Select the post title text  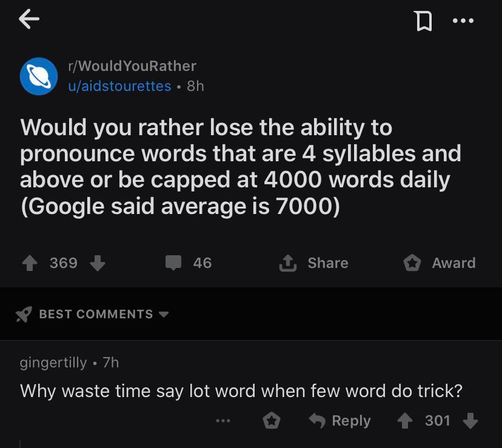pyautogui.click(x=241, y=167)
